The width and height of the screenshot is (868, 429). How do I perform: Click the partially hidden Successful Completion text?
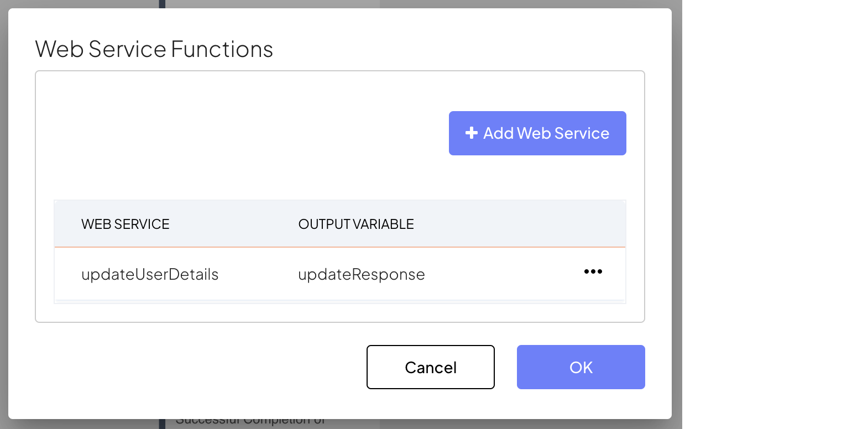[250, 422]
